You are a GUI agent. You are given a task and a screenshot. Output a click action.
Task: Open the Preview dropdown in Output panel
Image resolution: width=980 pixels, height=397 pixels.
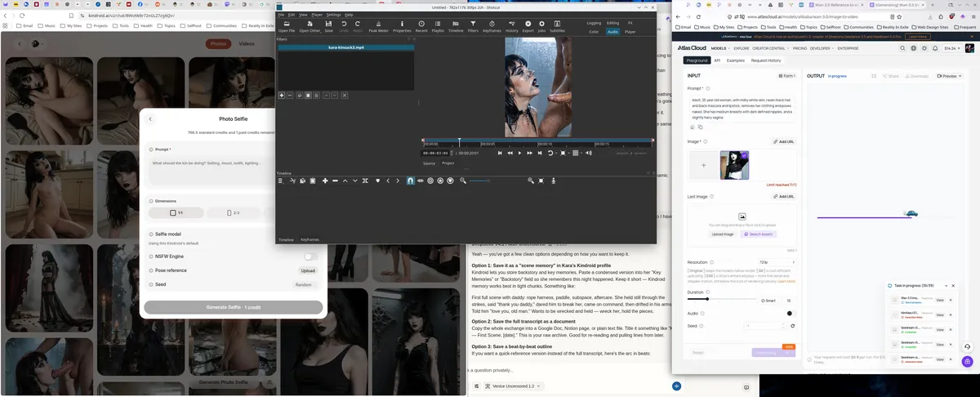point(947,76)
